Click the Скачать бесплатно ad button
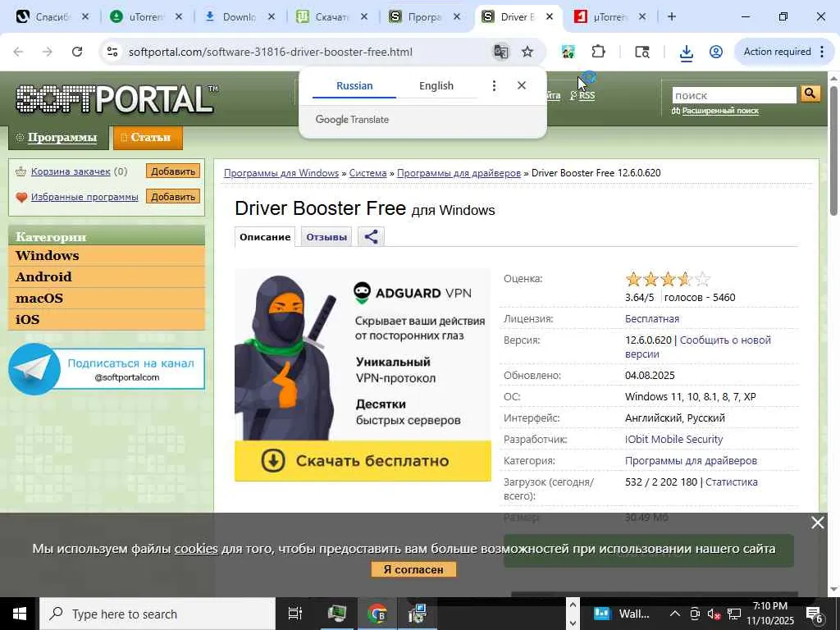Viewport: 840px width, 630px height. (x=363, y=461)
